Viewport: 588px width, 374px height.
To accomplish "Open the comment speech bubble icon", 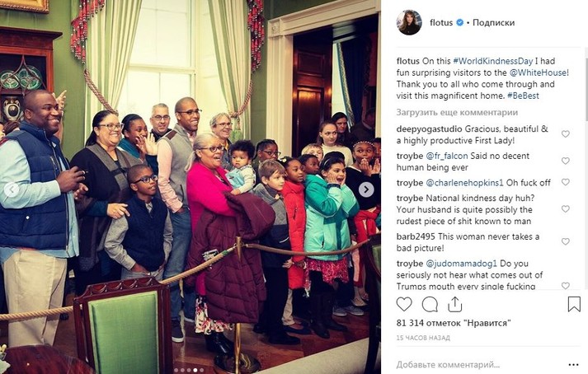I will tap(430, 304).
